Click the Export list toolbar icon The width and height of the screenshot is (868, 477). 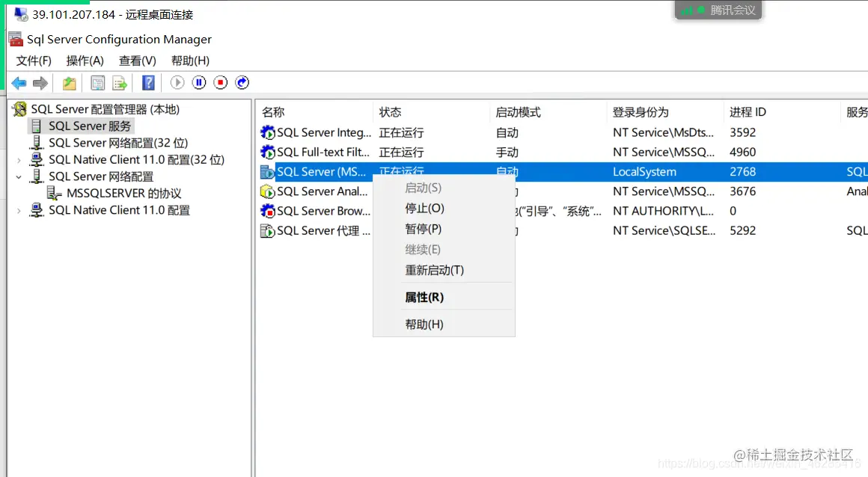(x=120, y=83)
